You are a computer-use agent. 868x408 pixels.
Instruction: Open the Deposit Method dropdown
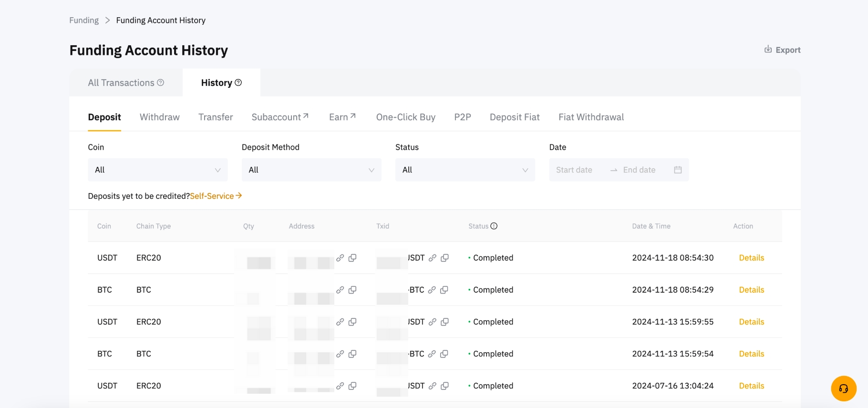click(x=311, y=170)
